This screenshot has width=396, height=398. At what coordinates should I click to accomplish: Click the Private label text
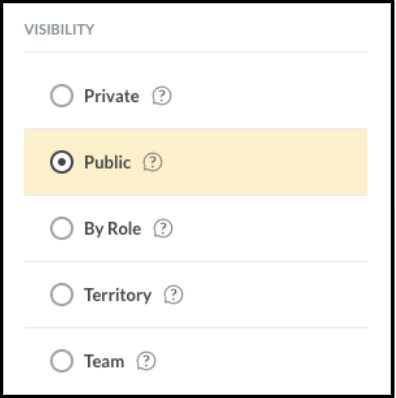pos(112,96)
